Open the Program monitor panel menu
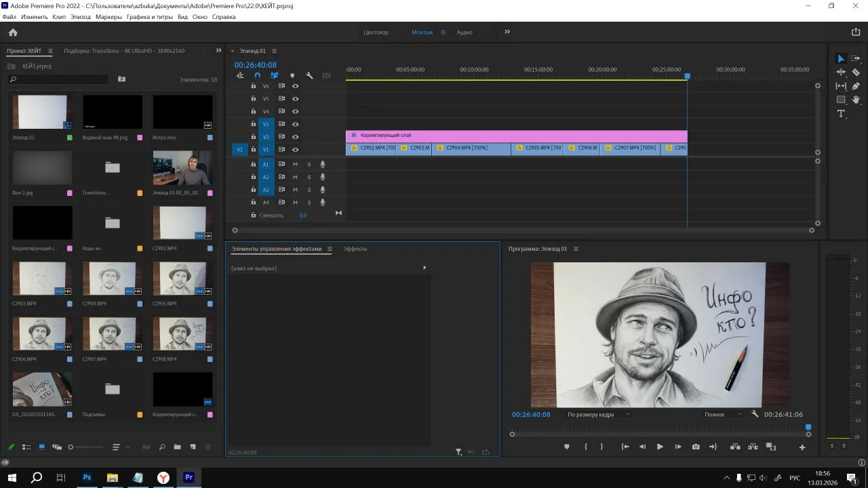 click(576, 249)
